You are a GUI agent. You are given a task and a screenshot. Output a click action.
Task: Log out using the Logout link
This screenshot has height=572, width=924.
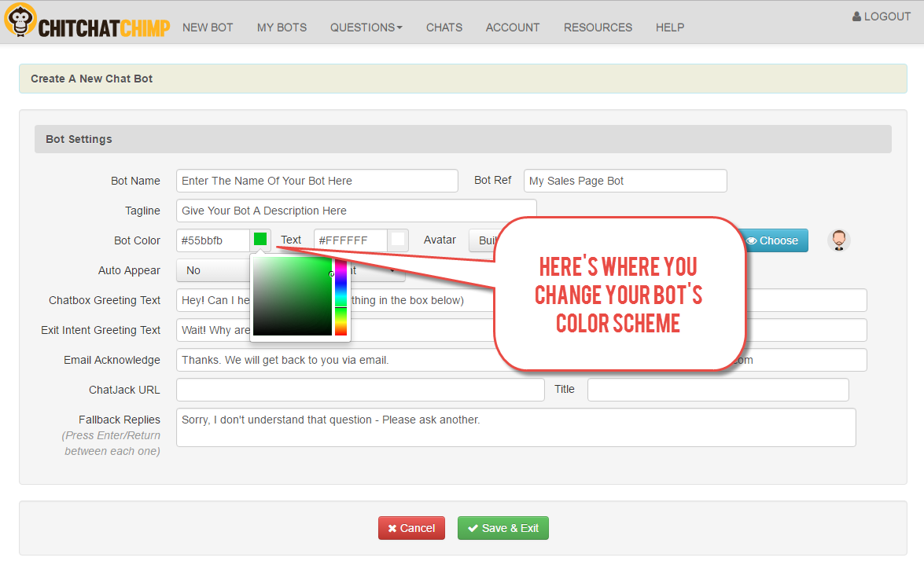pos(882,16)
